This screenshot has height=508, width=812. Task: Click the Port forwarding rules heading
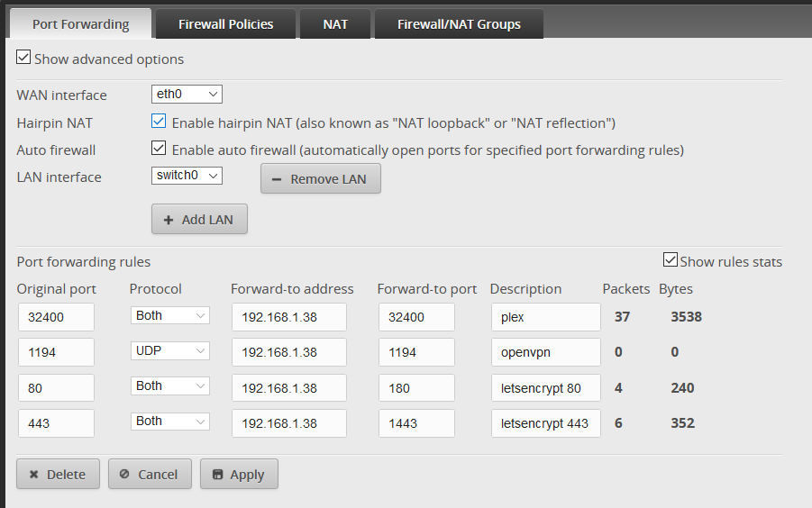click(x=84, y=262)
